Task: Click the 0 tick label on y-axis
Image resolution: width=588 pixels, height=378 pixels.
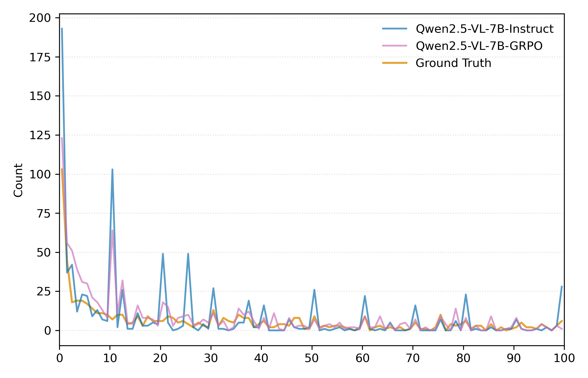Action: [47, 331]
